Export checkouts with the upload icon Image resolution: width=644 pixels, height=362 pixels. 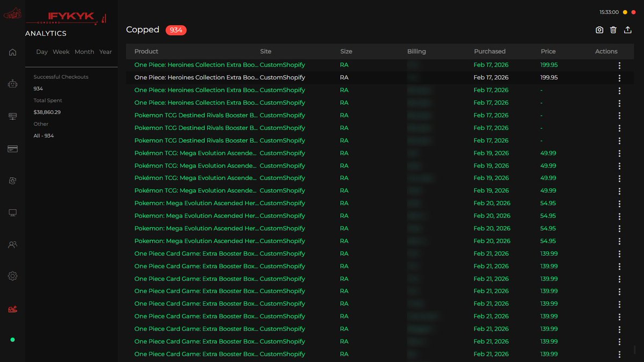pos(627,30)
